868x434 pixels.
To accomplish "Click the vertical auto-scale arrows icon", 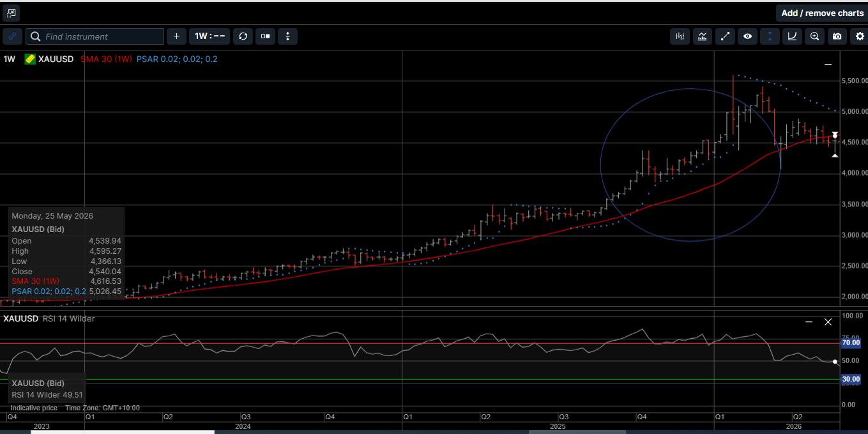I will [x=287, y=36].
